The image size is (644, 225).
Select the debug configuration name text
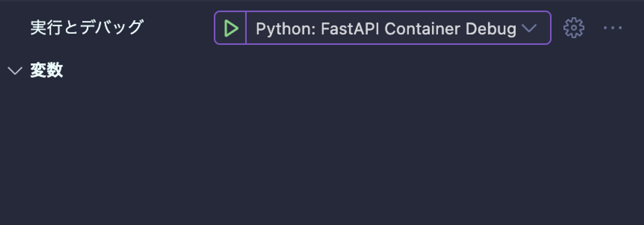[385, 28]
